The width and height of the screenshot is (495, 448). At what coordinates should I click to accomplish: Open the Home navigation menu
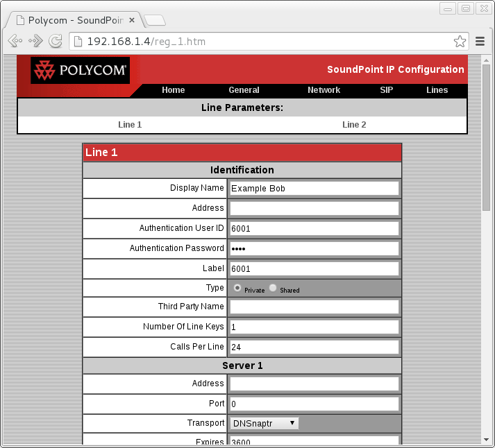pos(174,90)
